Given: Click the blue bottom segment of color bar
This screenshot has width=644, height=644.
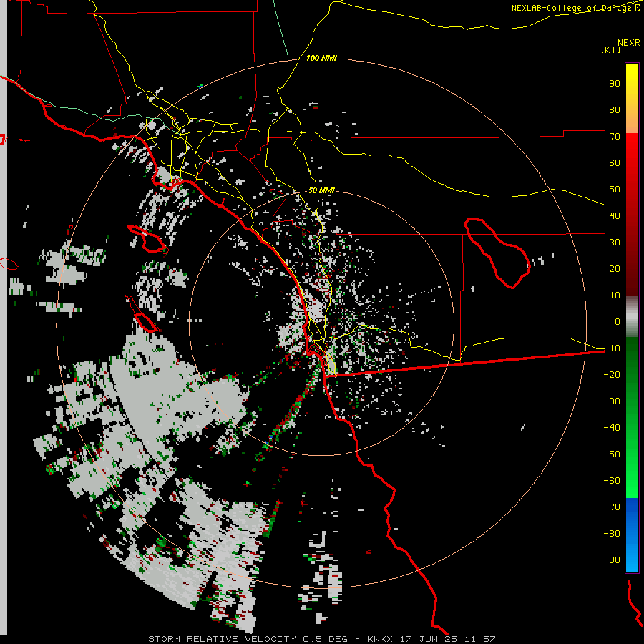Looking at the screenshot, I should pos(632,535).
